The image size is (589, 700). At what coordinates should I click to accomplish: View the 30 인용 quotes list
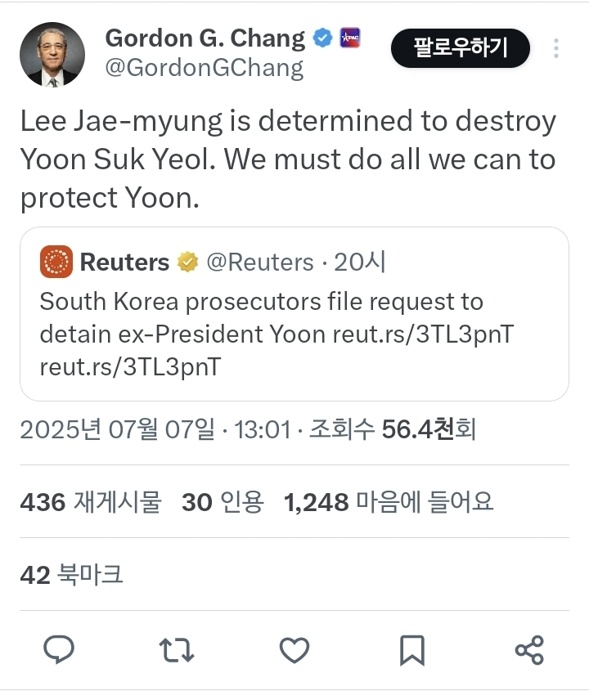[223, 502]
